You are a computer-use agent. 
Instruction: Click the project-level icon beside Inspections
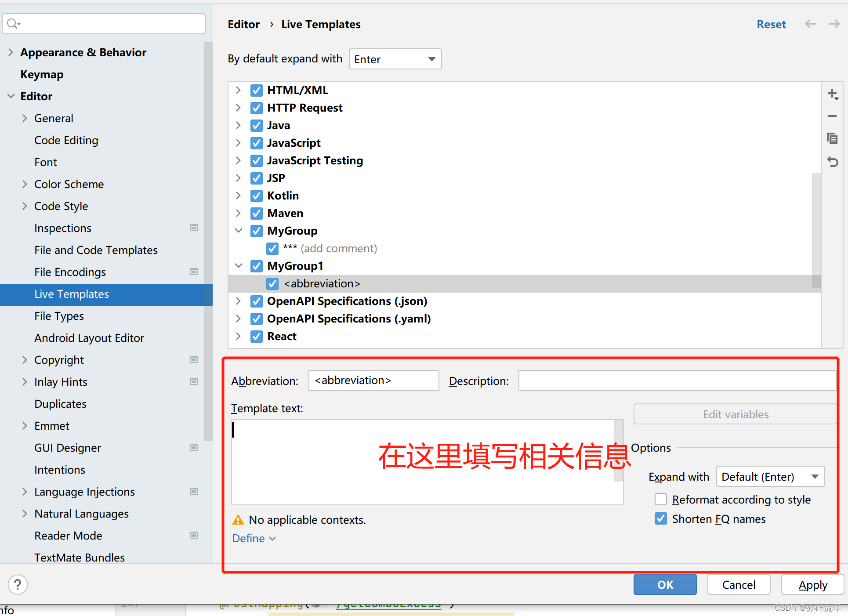[193, 228]
